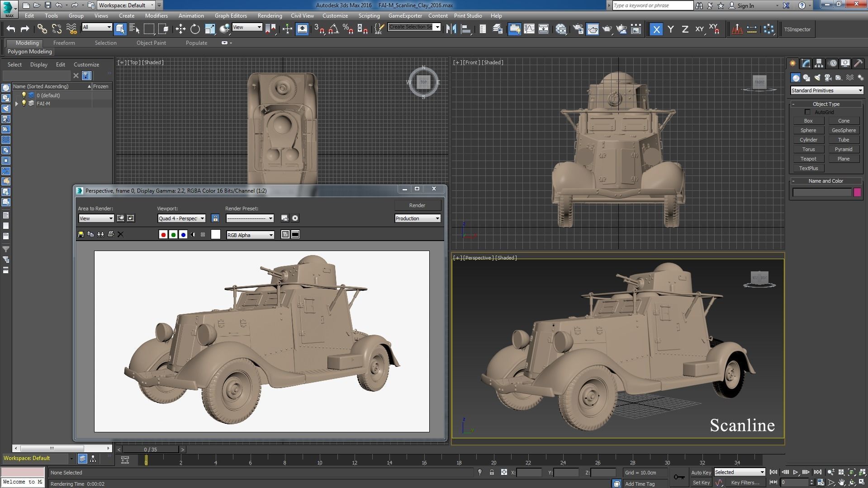Viewport: 868px width, 488px height.
Task: Switch to the Freeform ribbon tab
Action: (x=64, y=43)
